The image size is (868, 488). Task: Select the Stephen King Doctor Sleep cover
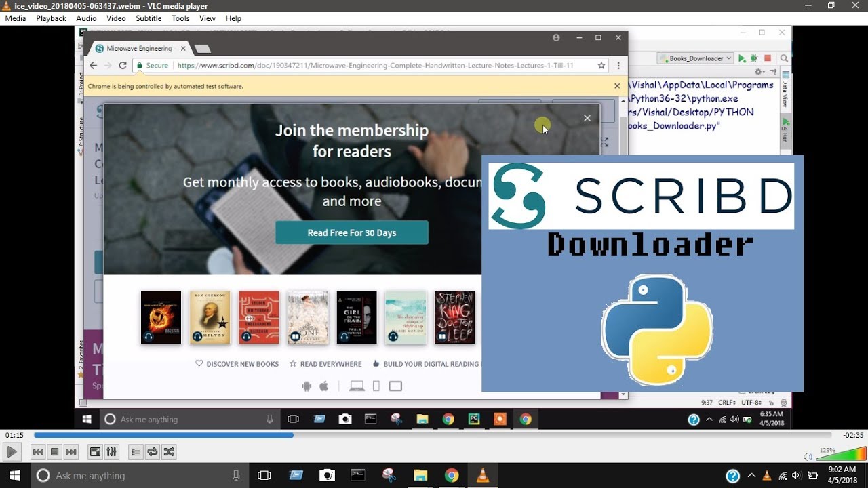454,317
